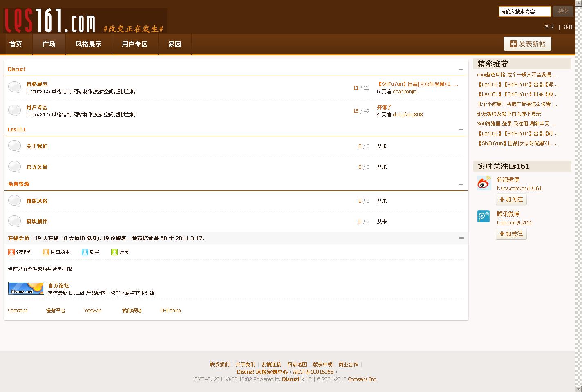This screenshot has height=392, width=582.
Task: Open the 我的领地 friend link
Action: (132, 311)
